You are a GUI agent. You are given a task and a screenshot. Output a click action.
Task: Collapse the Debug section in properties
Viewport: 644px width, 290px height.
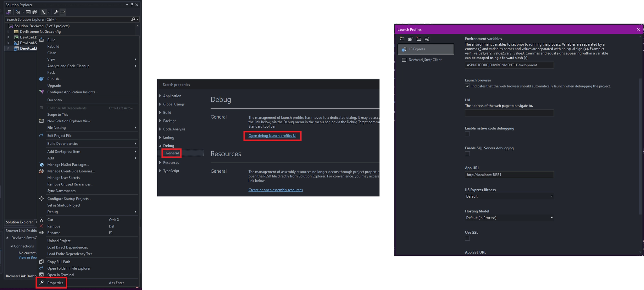tap(161, 146)
